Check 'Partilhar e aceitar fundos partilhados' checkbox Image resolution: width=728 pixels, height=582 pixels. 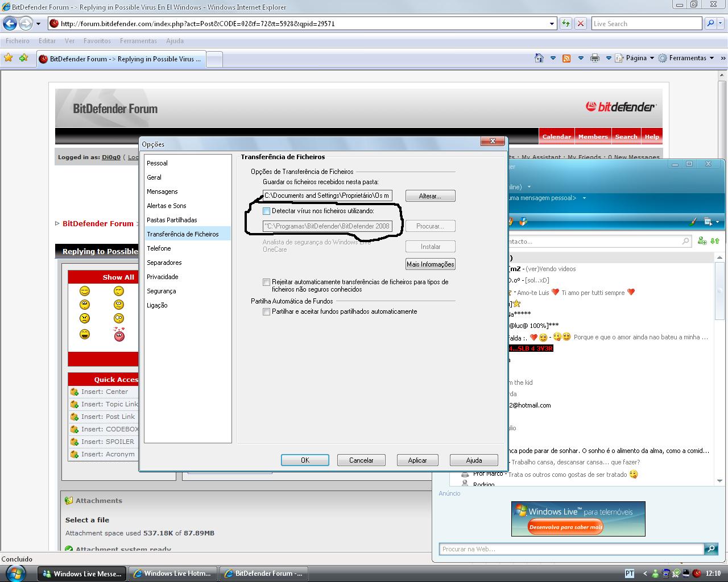266,311
